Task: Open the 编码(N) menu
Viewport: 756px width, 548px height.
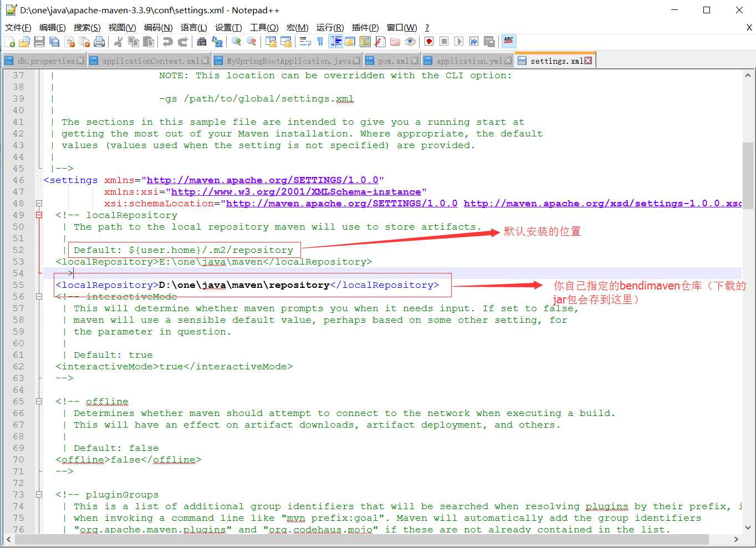Action: click(158, 27)
